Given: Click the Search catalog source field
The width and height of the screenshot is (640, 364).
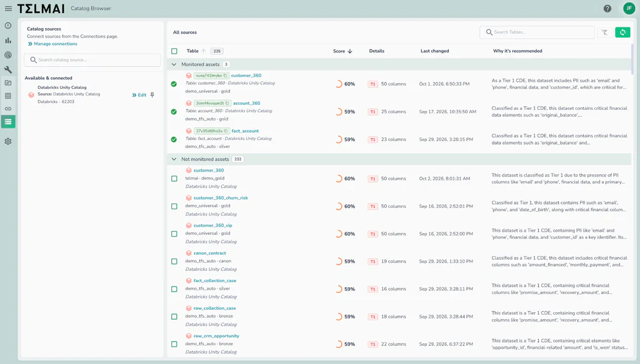Looking at the screenshot, I should (92, 60).
